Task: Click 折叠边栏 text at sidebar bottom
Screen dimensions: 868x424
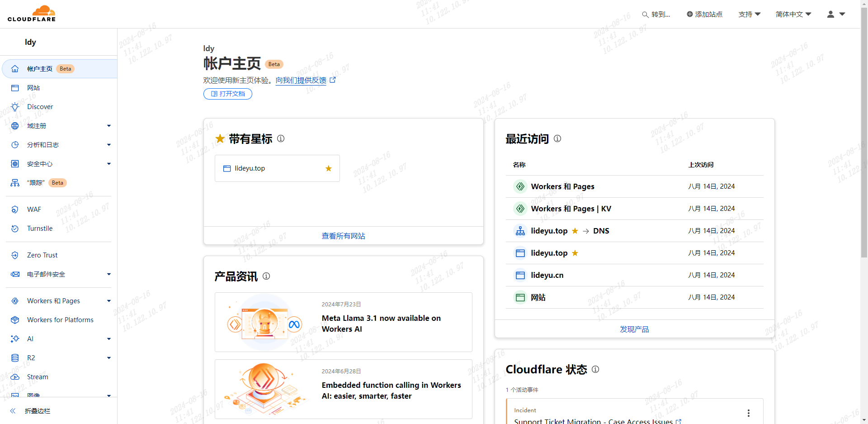Action: pos(38,411)
